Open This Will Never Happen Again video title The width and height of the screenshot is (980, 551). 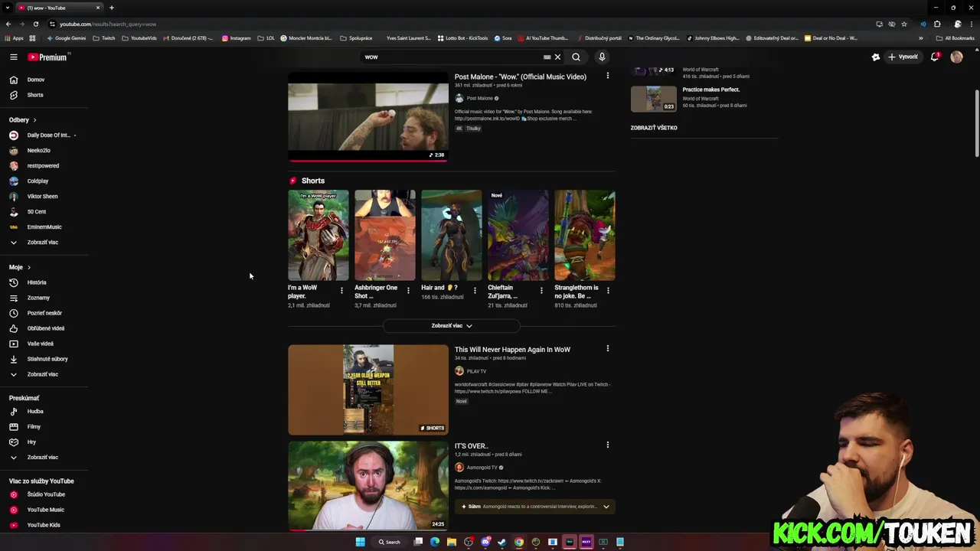tap(512, 350)
